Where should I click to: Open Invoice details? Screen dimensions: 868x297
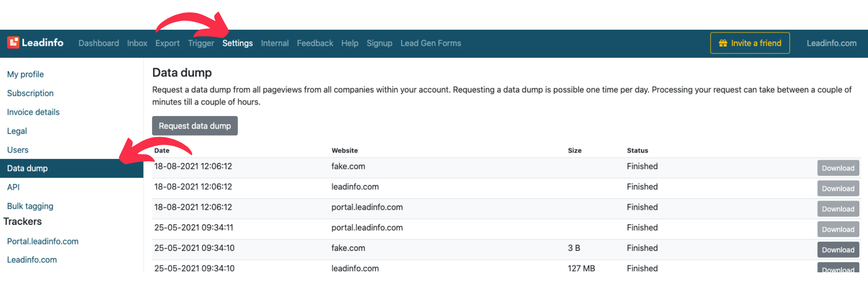pyautogui.click(x=33, y=112)
